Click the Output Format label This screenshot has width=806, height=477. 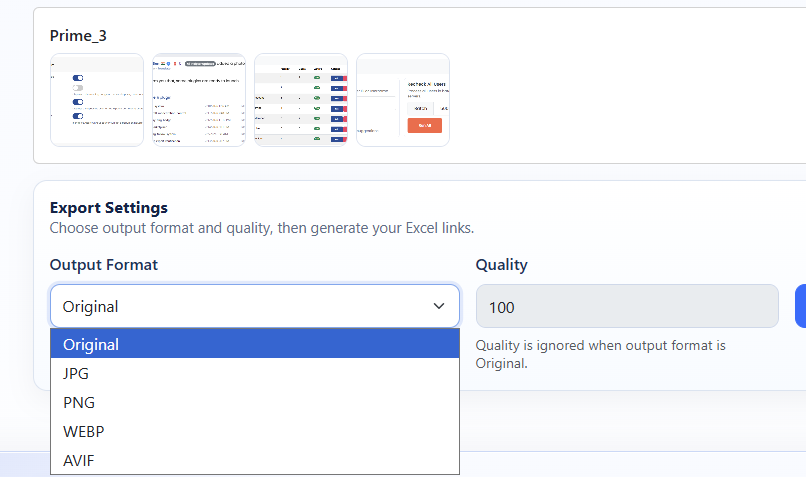click(103, 265)
